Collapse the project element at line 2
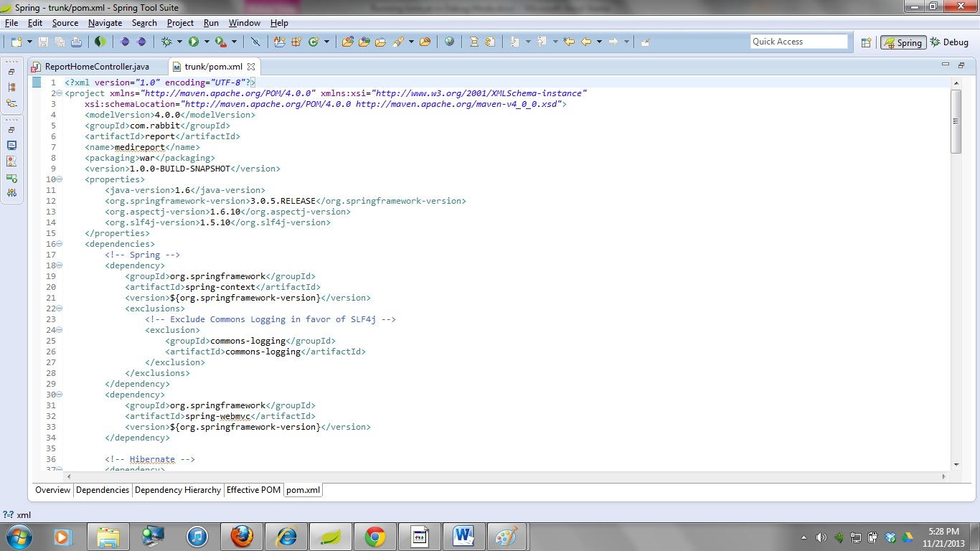Image resolution: width=980 pixels, height=551 pixels. click(x=59, y=93)
